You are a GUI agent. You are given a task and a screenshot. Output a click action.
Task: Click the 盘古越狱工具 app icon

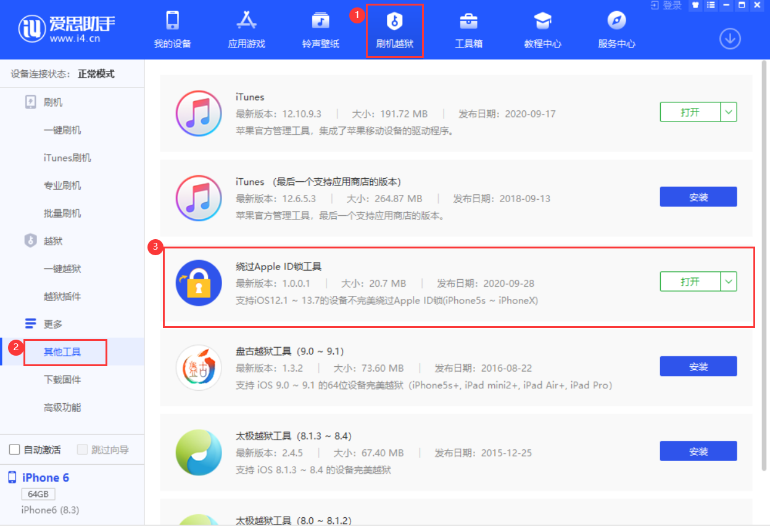[x=199, y=368]
